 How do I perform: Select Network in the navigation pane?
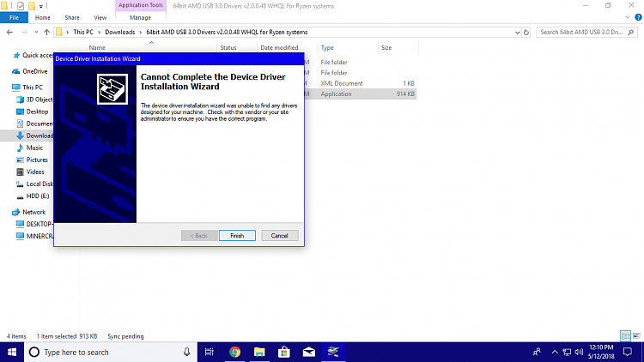point(28,212)
